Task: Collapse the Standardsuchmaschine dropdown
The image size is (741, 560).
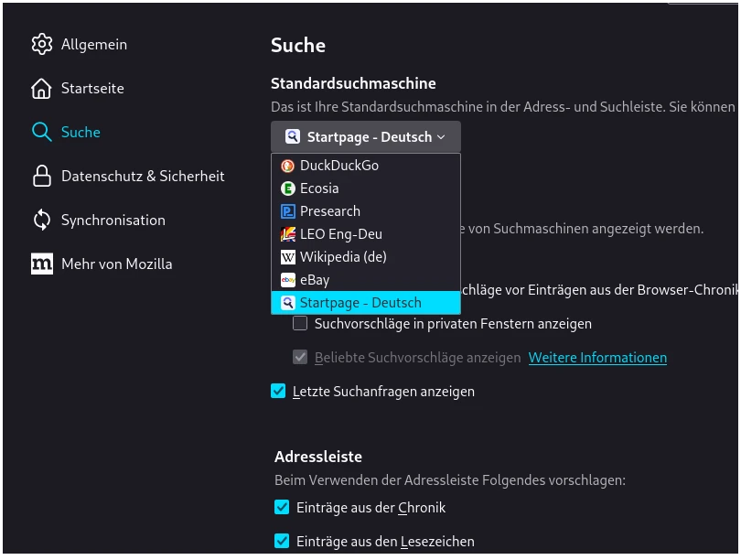Action: [366, 136]
